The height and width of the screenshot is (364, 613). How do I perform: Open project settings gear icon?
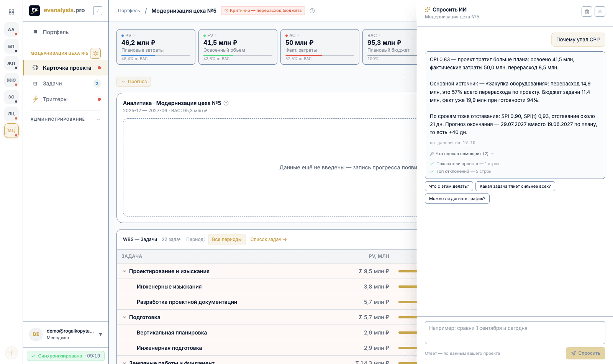click(x=95, y=53)
